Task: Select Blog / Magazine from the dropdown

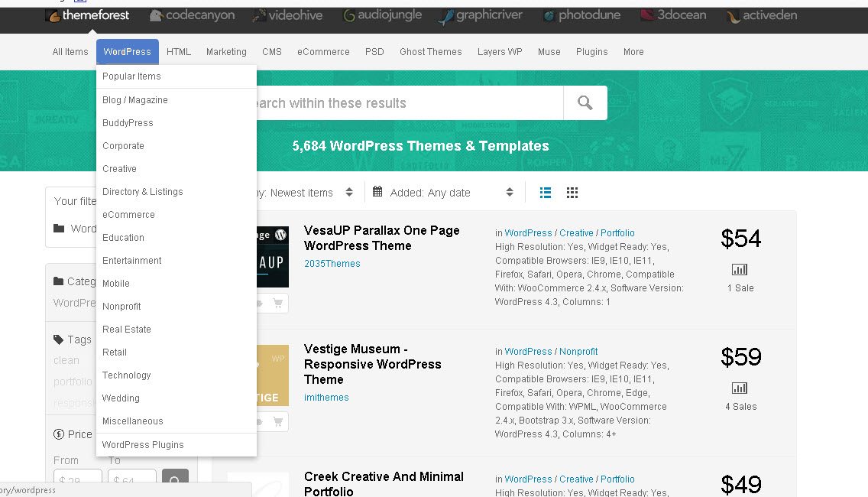Action: [177, 99]
